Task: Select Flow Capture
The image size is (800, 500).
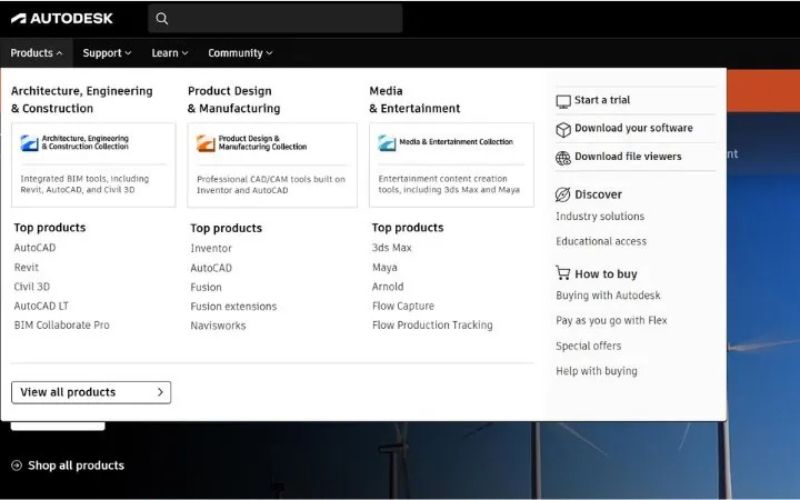Action: coord(403,306)
